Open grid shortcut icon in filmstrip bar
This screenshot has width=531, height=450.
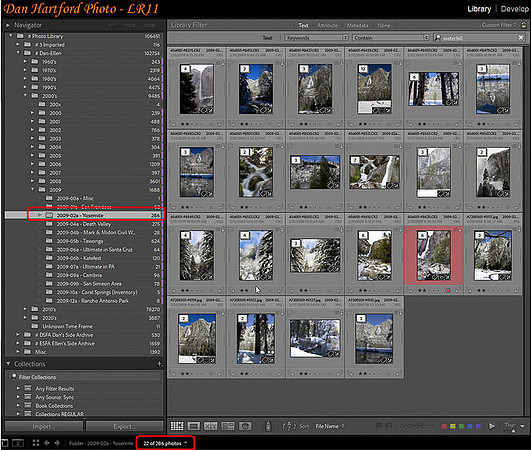point(36,443)
